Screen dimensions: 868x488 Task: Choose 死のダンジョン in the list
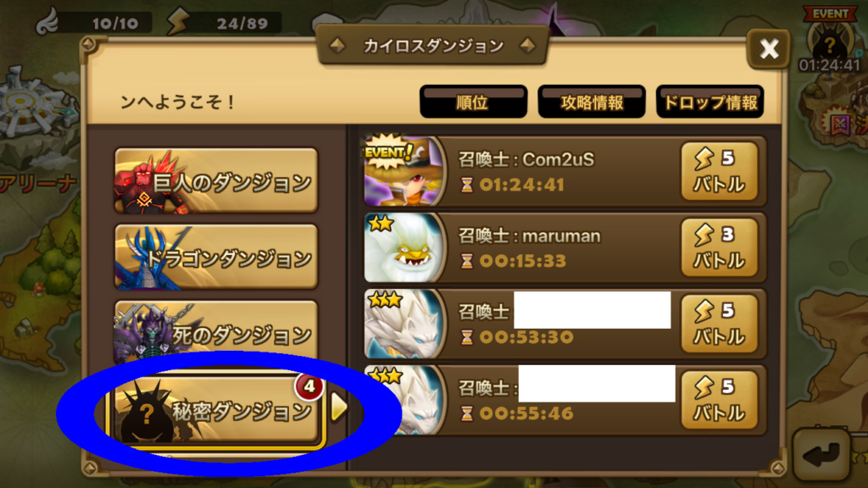point(216,331)
